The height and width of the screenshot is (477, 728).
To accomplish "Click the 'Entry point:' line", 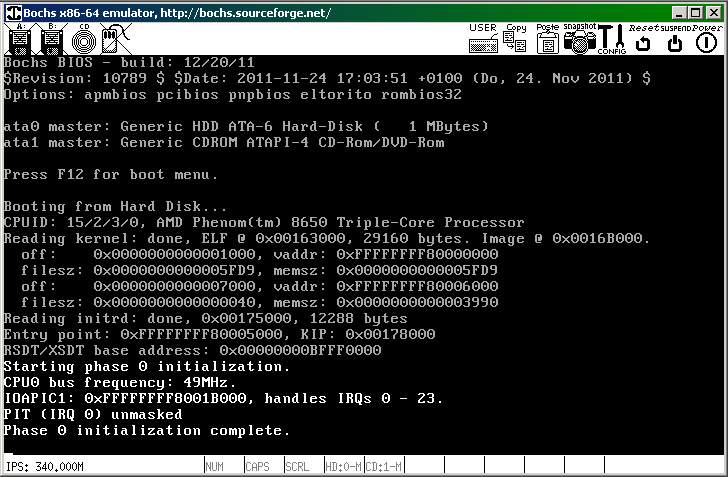I will [220, 334].
